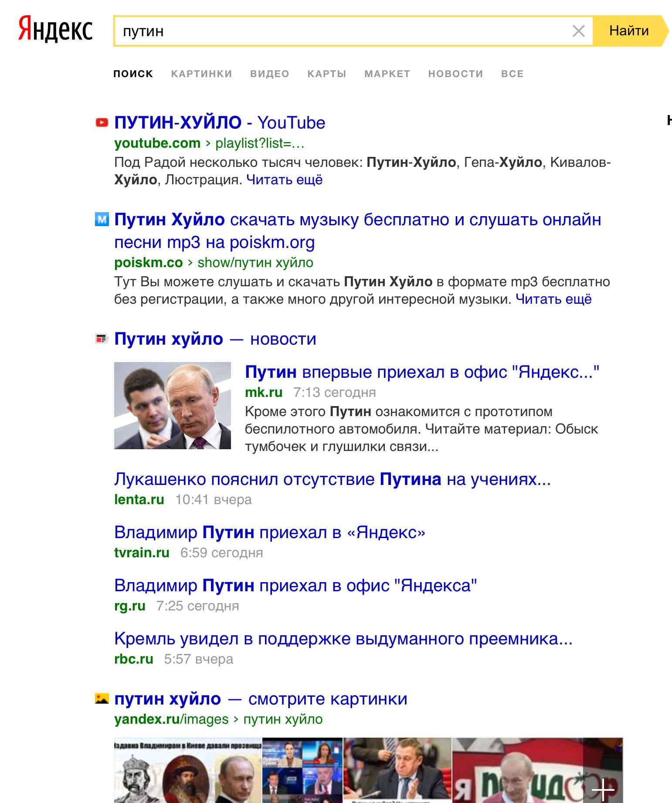
Task: Select the ПОИСК tab
Action: coord(133,74)
